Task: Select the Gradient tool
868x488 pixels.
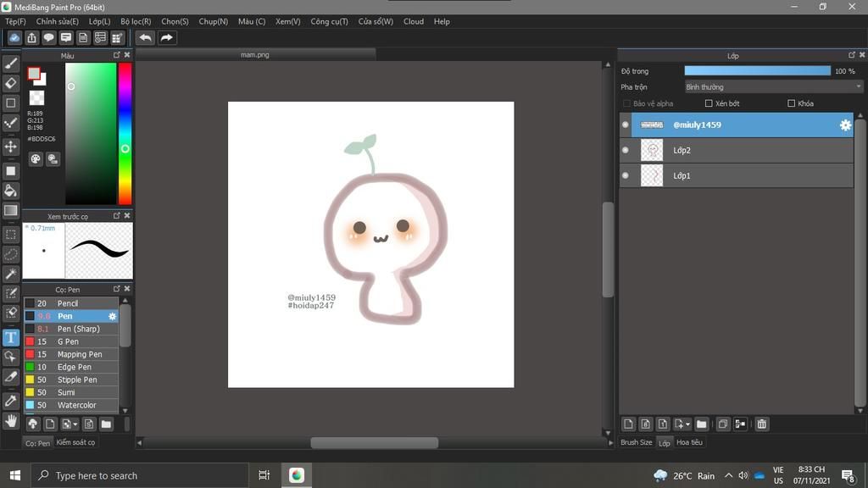Action: (10, 210)
